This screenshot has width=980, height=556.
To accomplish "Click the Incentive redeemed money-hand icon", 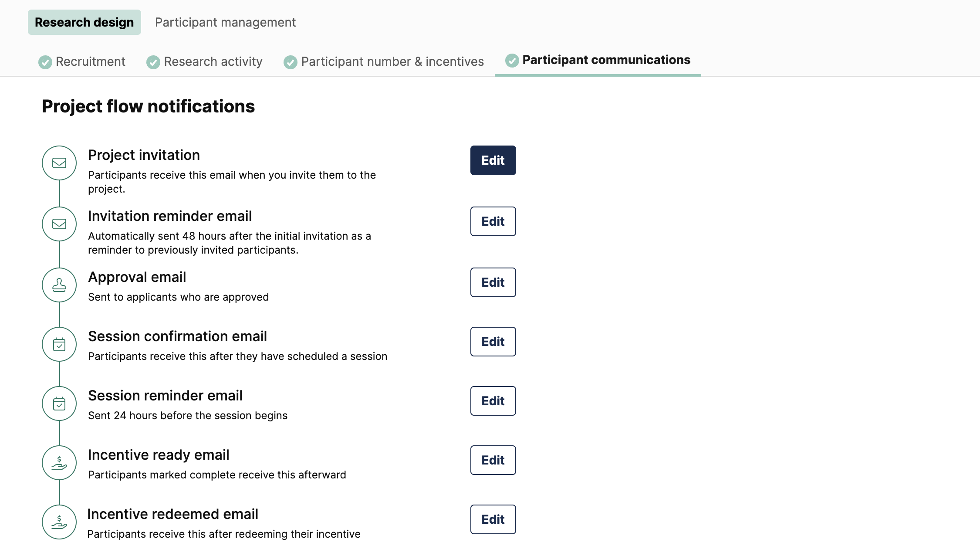I will pos(59,522).
